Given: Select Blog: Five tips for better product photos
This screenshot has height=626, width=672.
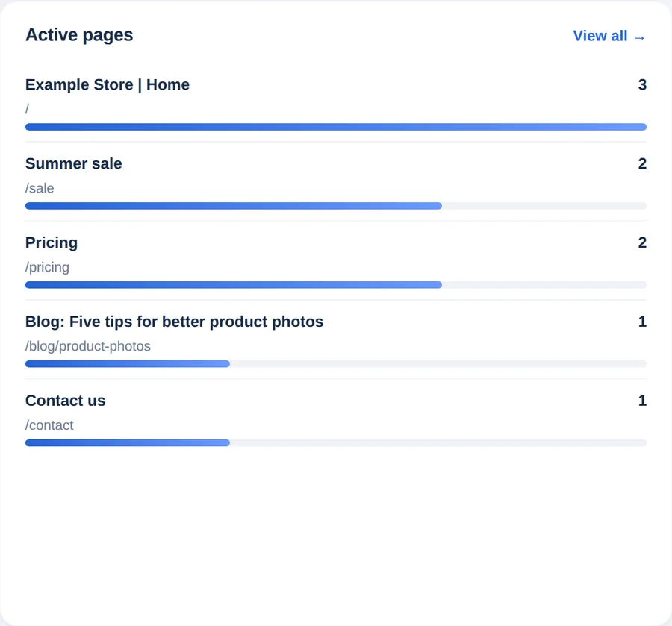Looking at the screenshot, I should [174, 322].
